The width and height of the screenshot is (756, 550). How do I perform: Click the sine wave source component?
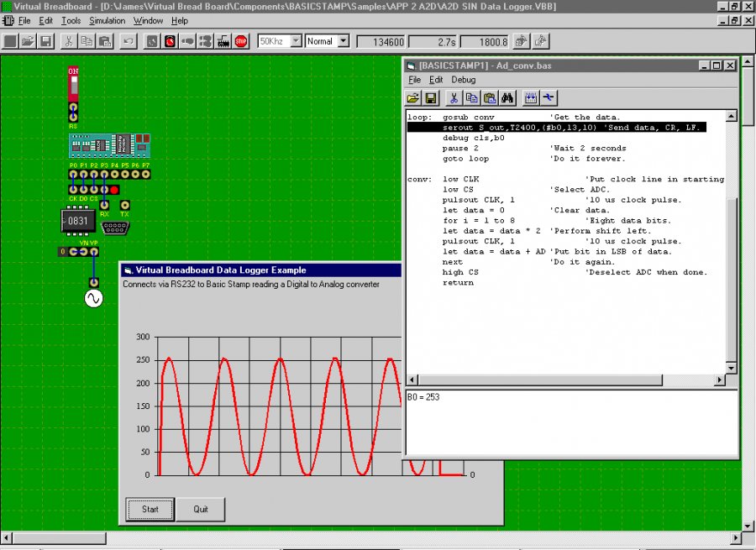coord(93,299)
